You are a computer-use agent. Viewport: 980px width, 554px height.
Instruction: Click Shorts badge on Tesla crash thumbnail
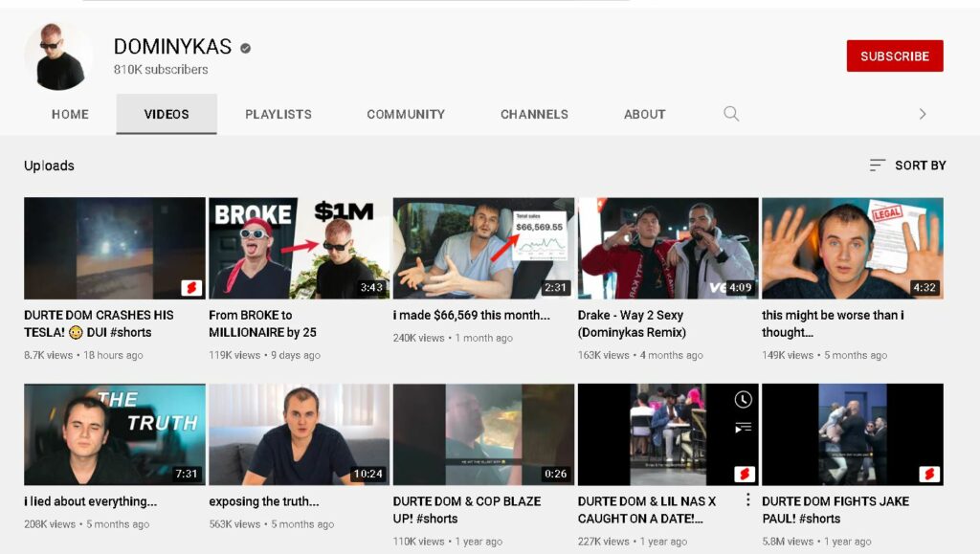coord(191,287)
